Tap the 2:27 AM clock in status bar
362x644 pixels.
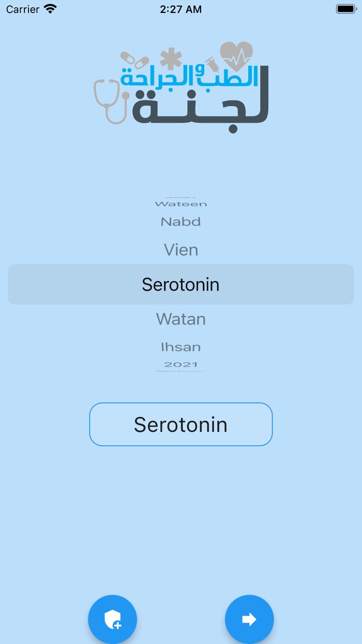click(181, 9)
